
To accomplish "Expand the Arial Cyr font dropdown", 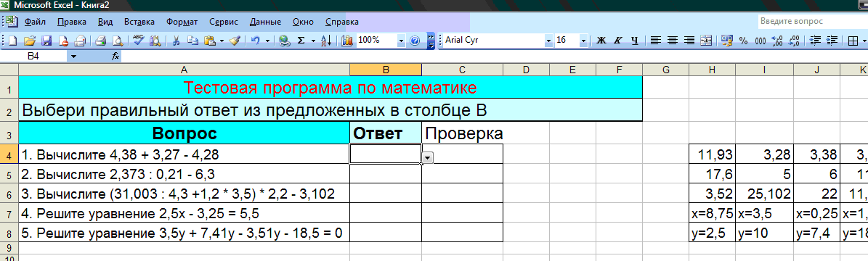I will 548,41.
